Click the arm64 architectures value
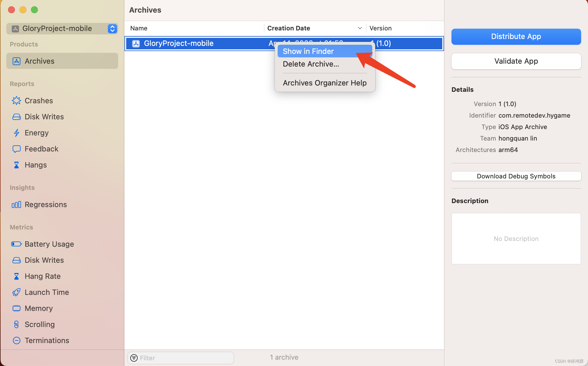This screenshot has width=588, height=366. (x=508, y=150)
